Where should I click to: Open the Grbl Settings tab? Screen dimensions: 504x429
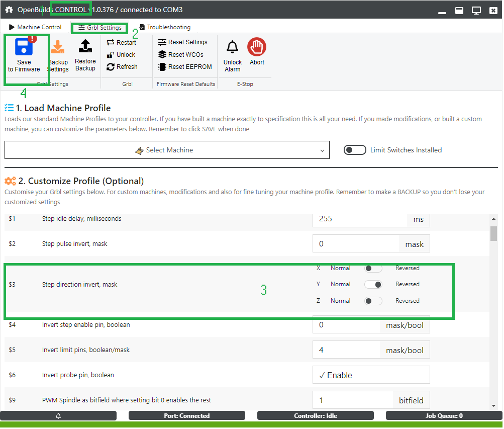pyautogui.click(x=100, y=28)
